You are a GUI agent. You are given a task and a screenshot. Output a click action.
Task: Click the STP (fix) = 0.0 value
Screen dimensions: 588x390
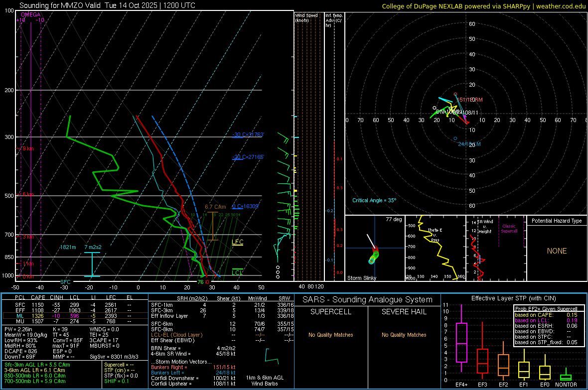point(121,376)
